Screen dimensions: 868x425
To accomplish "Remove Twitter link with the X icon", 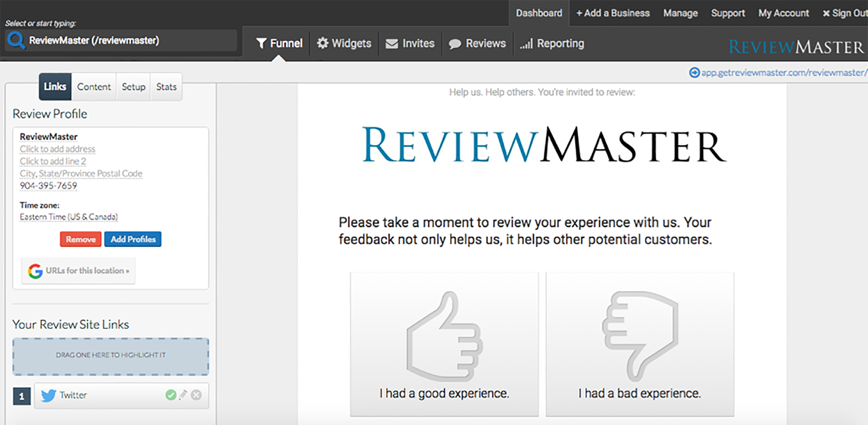I will (x=196, y=395).
